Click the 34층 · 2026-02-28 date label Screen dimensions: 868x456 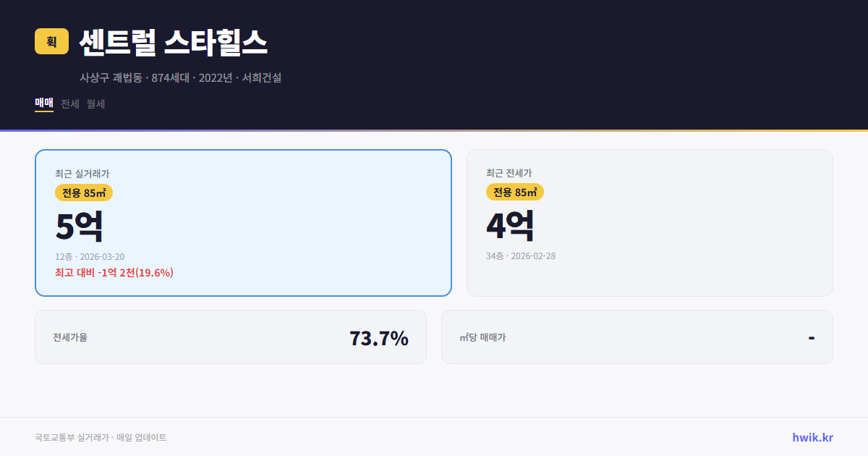[x=522, y=255]
